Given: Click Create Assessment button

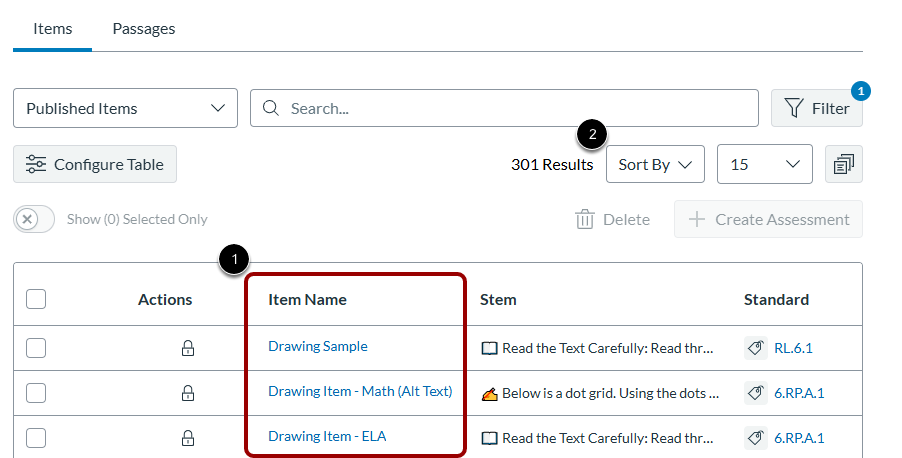Looking at the screenshot, I should point(769,219).
